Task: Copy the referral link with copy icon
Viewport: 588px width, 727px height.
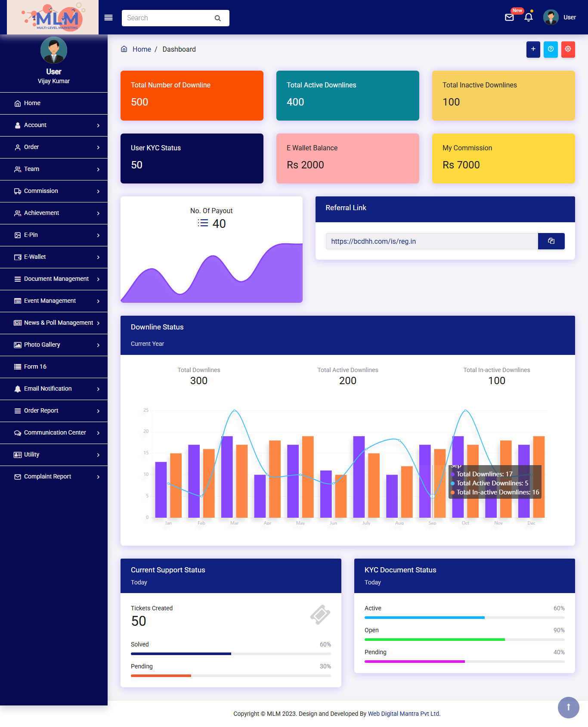Action: [551, 241]
